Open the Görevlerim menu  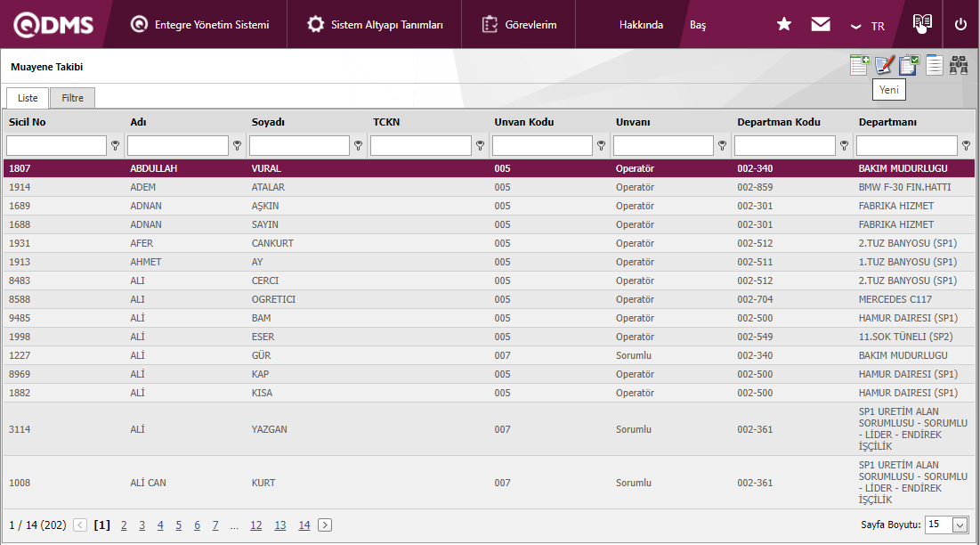(x=519, y=25)
